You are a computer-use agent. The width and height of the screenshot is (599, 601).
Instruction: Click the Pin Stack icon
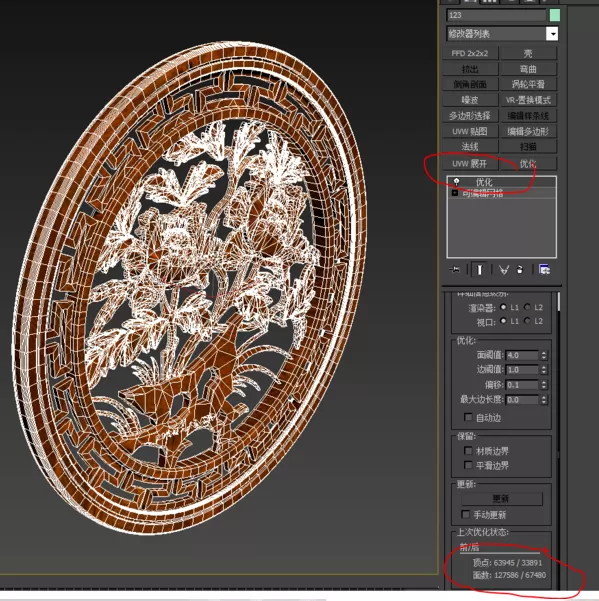pyautogui.click(x=455, y=269)
